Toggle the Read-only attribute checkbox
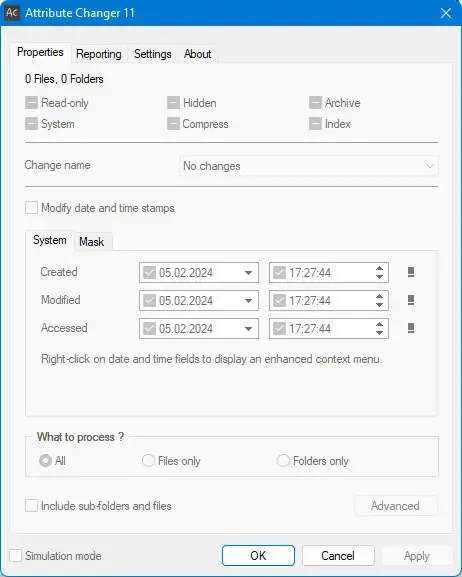462x577 pixels. click(31, 103)
